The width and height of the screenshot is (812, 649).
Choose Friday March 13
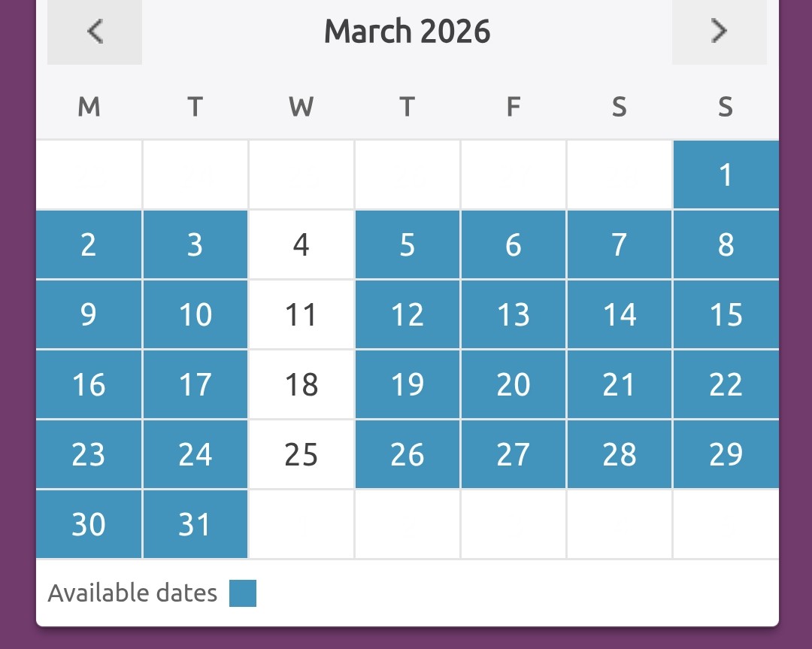click(514, 314)
